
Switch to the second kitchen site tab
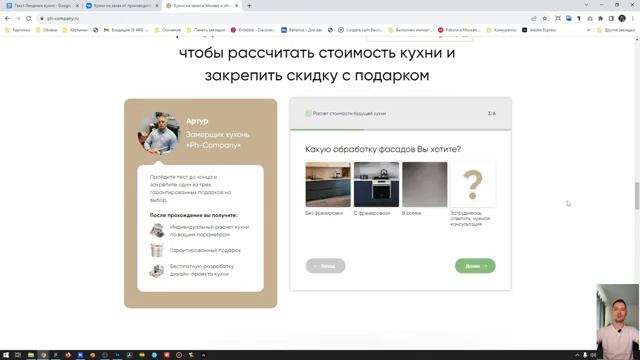(122, 6)
